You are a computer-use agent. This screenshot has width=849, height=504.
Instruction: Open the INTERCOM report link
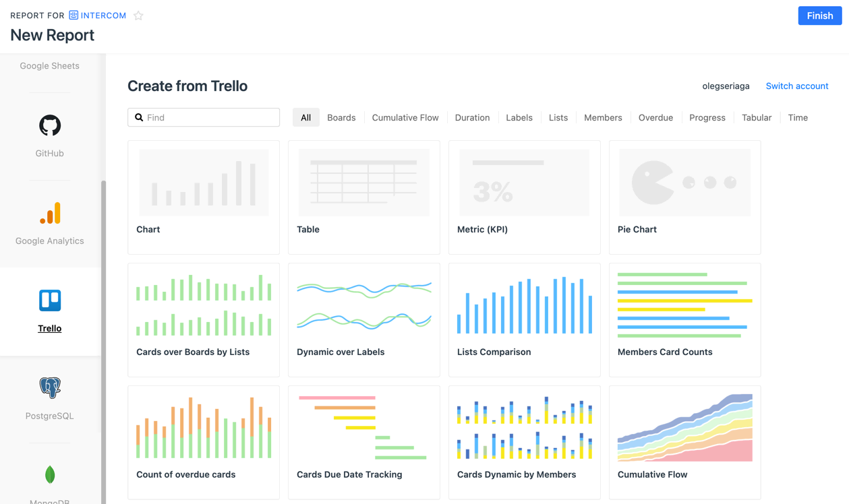point(103,15)
